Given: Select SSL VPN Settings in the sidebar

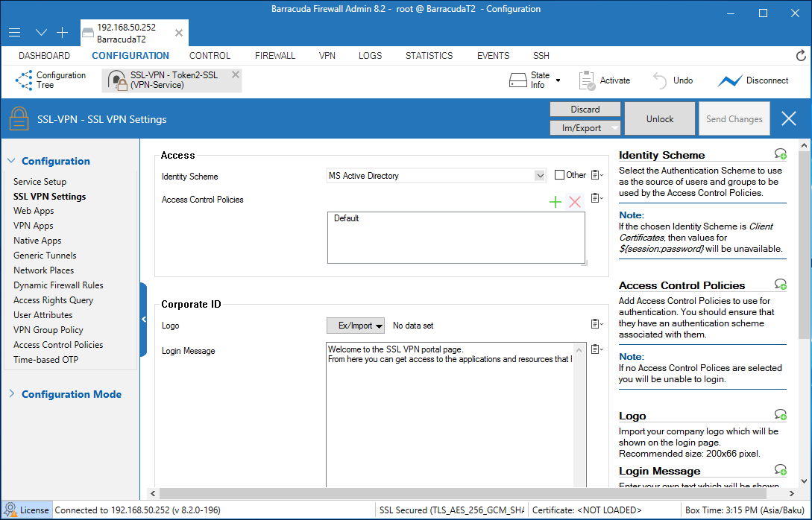Looking at the screenshot, I should tap(50, 197).
